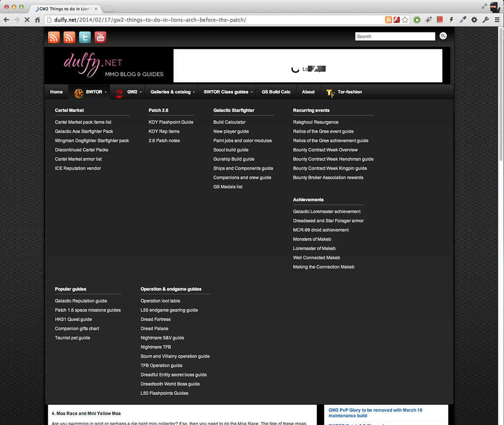Open the Rakghoul Resurgence link
Viewport: 504px width, 425px height.
[x=315, y=122]
